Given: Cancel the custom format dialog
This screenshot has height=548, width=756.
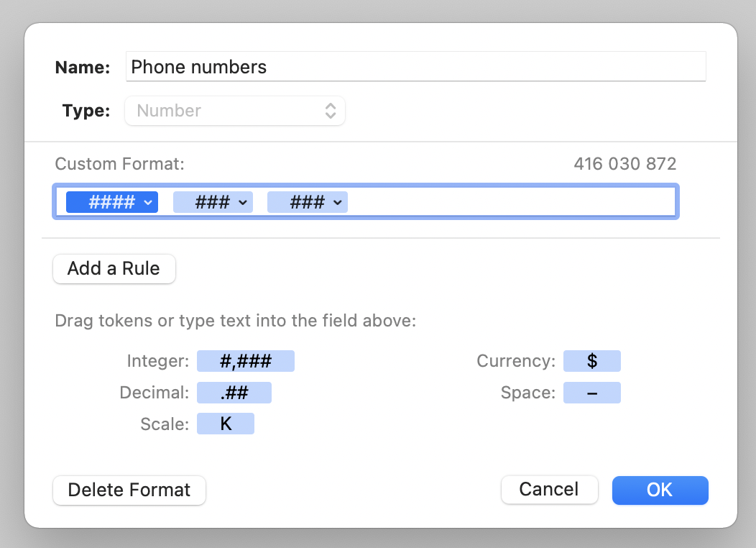Looking at the screenshot, I should [549, 490].
